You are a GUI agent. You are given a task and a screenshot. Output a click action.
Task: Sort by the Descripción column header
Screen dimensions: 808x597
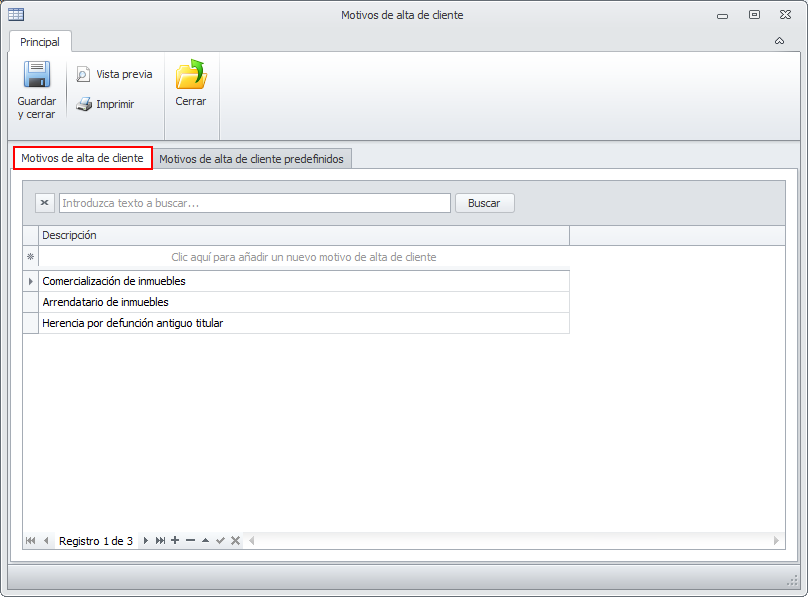point(304,235)
